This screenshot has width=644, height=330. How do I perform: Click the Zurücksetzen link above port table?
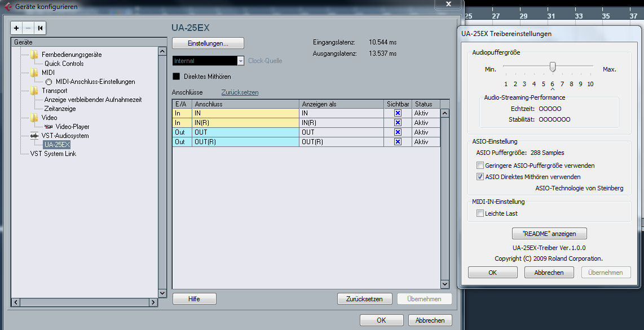point(240,92)
